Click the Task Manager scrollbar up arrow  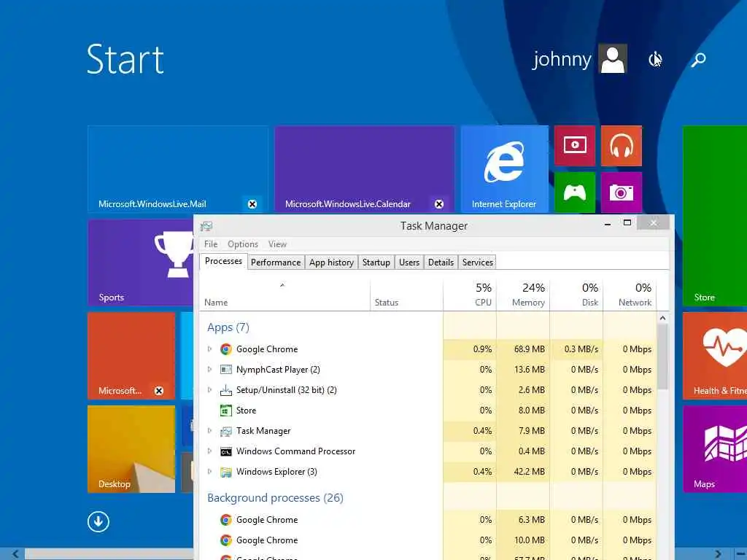[662, 318]
